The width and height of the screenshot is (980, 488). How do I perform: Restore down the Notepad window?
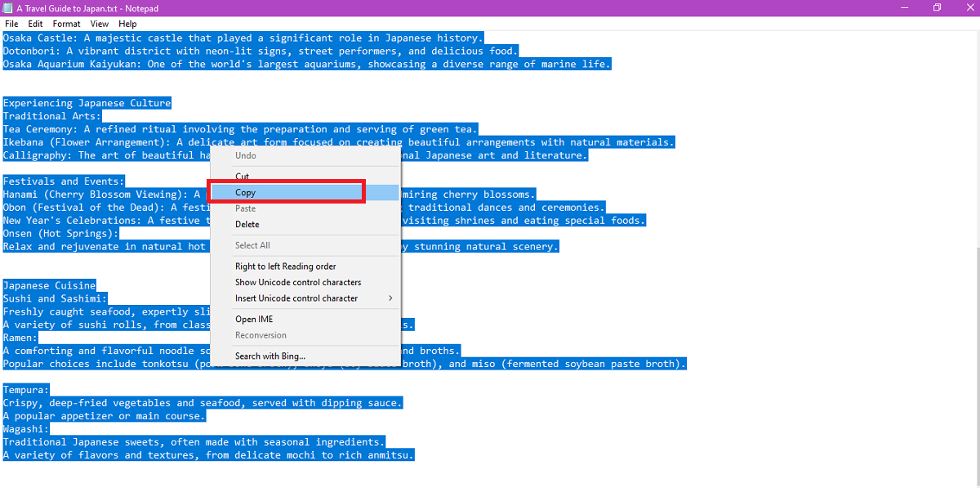tap(937, 8)
